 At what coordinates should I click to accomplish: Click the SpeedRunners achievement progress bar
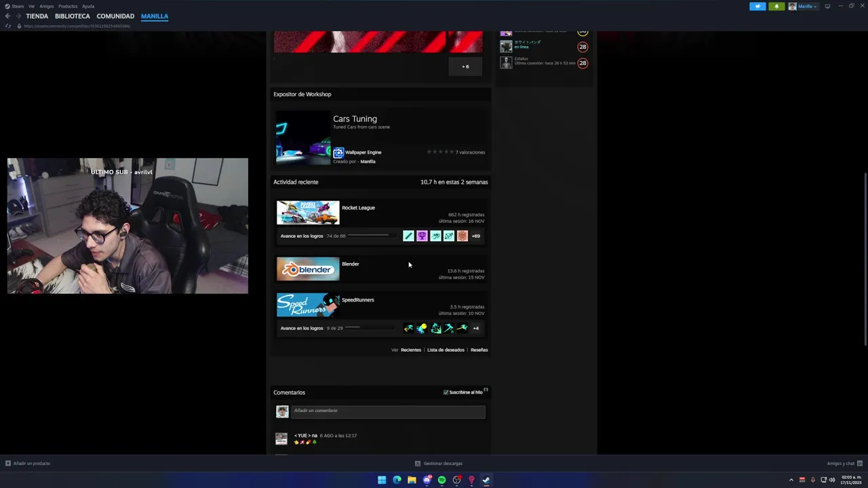click(x=370, y=328)
